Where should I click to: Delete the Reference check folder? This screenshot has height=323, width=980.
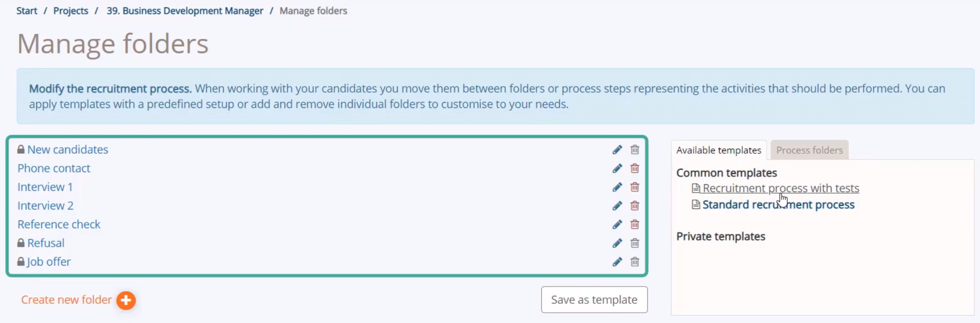click(x=634, y=224)
